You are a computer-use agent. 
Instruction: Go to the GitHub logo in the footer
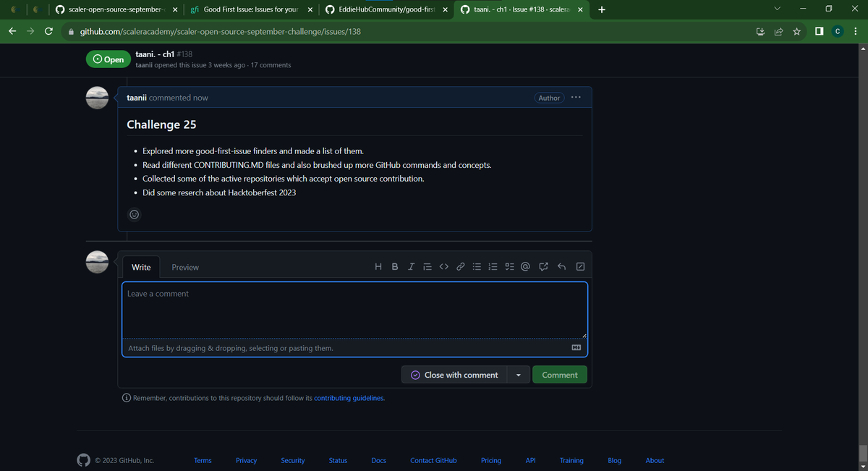click(x=84, y=460)
